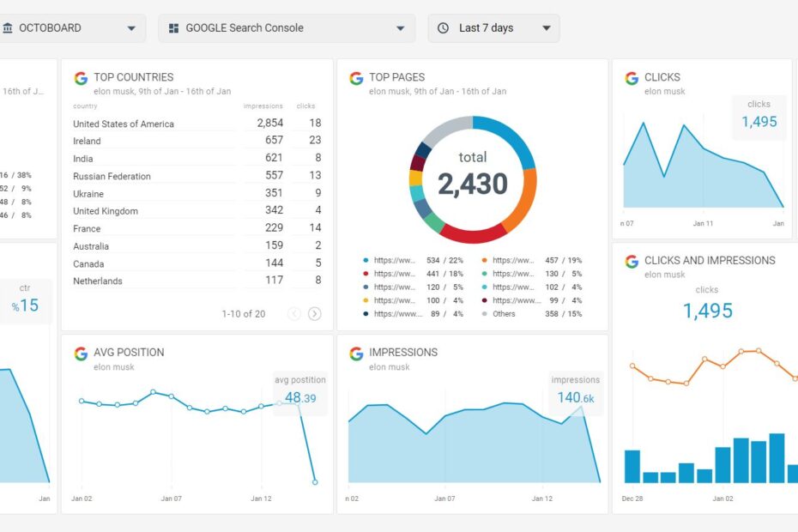Click the Netherlands country row
This screenshot has width=798, height=532.
[197, 281]
